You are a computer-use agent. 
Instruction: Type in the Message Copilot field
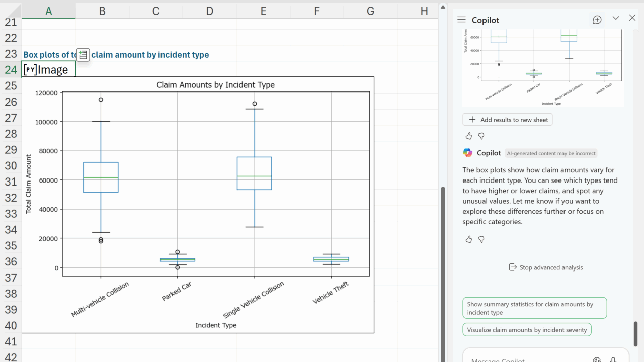click(x=523, y=359)
